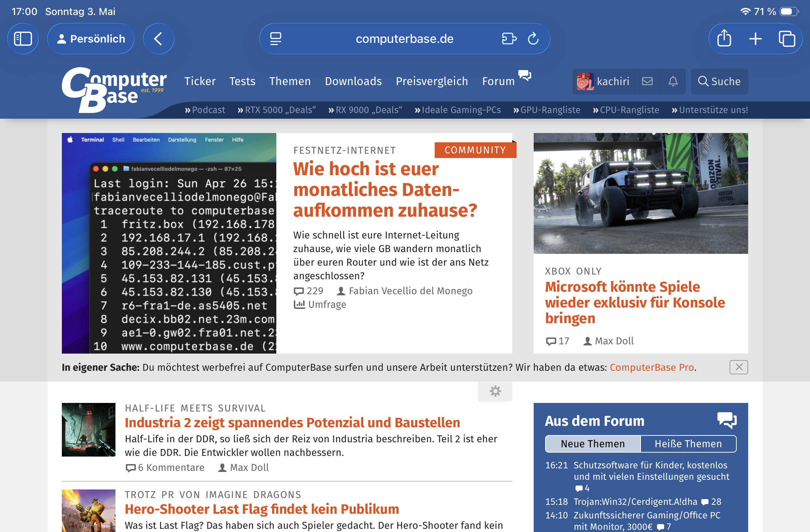Go to the ComputerBase home logo

[114, 90]
